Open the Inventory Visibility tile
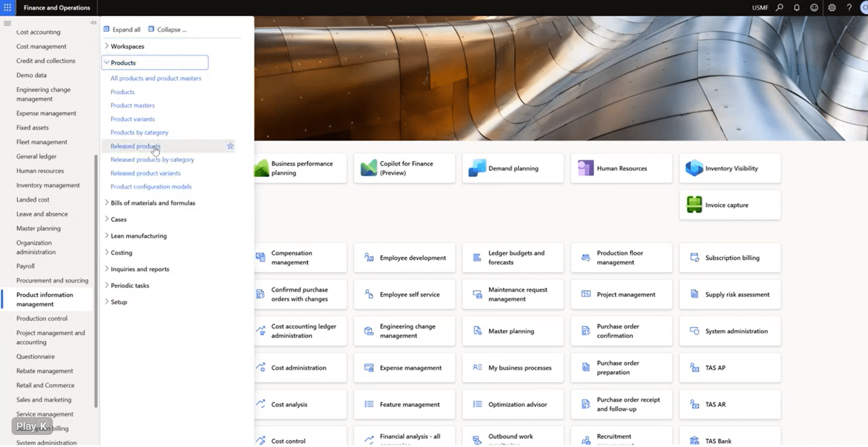 click(730, 168)
